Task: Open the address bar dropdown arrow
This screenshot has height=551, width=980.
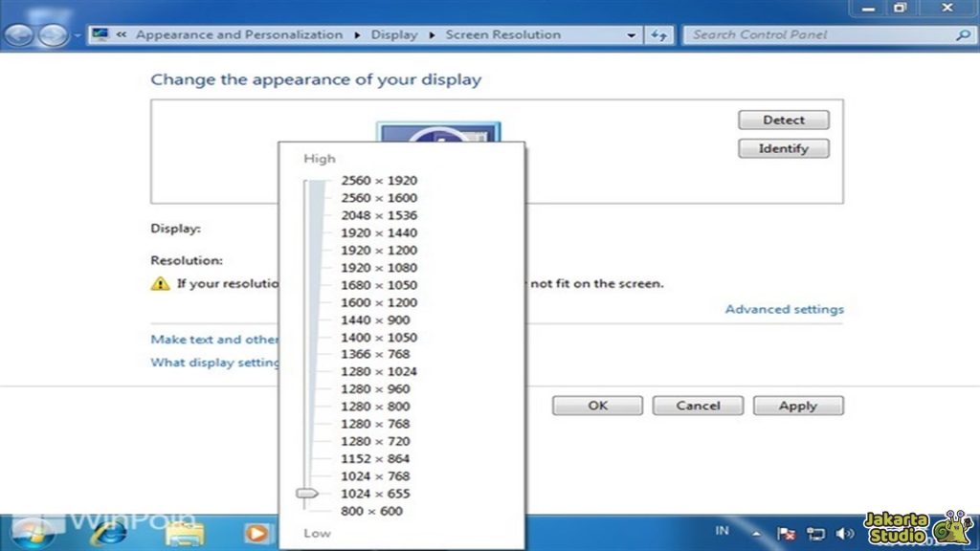Action: click(x=631, y=34)
